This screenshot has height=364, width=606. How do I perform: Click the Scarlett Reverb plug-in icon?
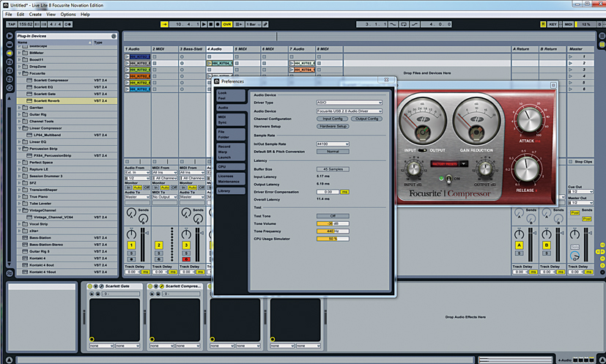pos(29,100)
